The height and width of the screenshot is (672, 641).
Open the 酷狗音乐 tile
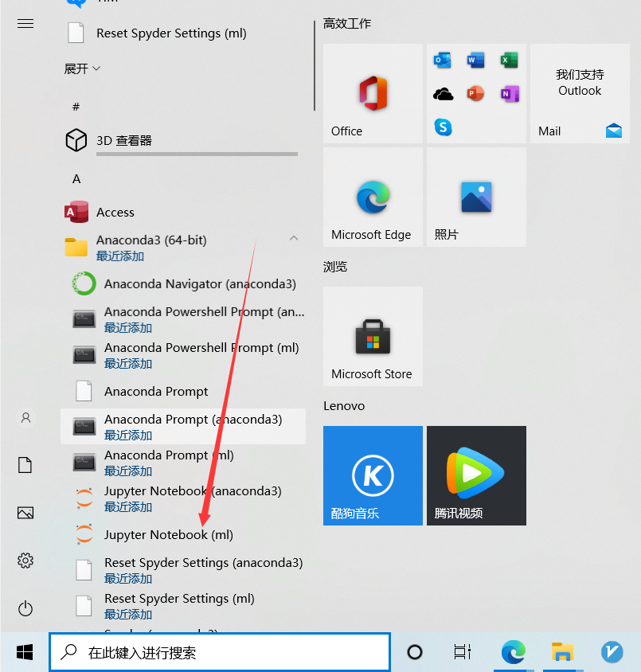point(373,475)
